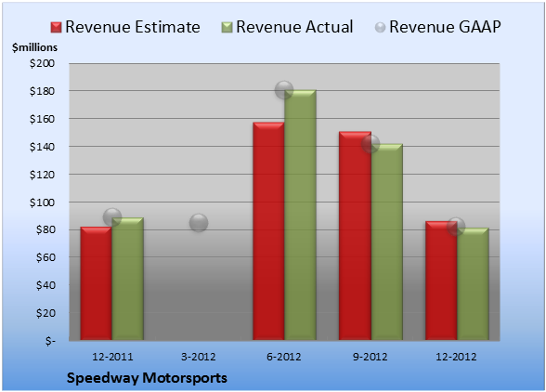
Task: Click the gray Revenue GAAP legend sphere
Action: click(380, 27)
